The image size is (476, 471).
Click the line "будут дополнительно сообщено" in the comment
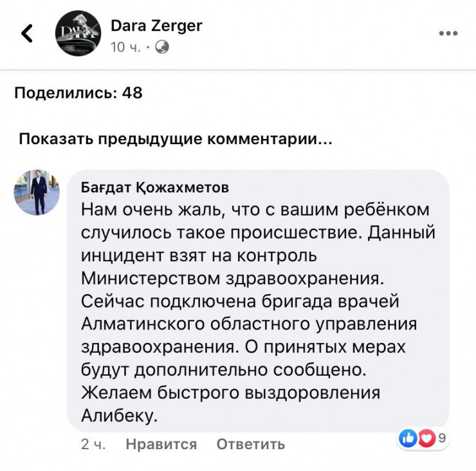click(x=224, y=370)
